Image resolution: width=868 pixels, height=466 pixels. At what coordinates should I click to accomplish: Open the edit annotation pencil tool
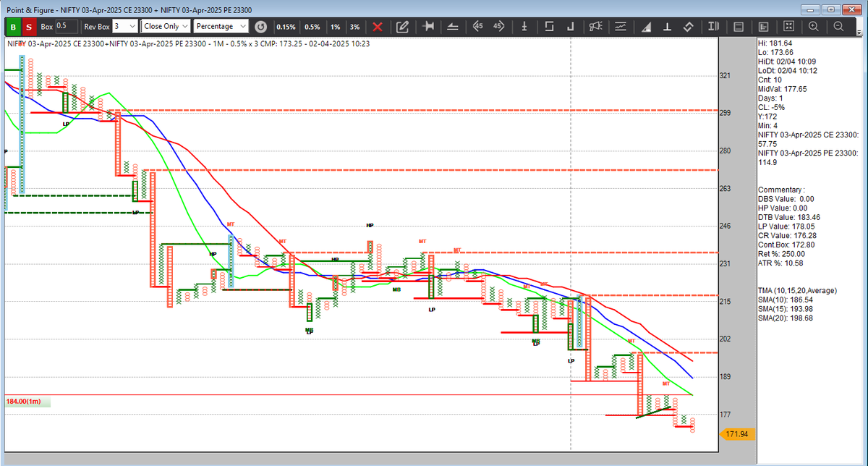pos(403,27)
